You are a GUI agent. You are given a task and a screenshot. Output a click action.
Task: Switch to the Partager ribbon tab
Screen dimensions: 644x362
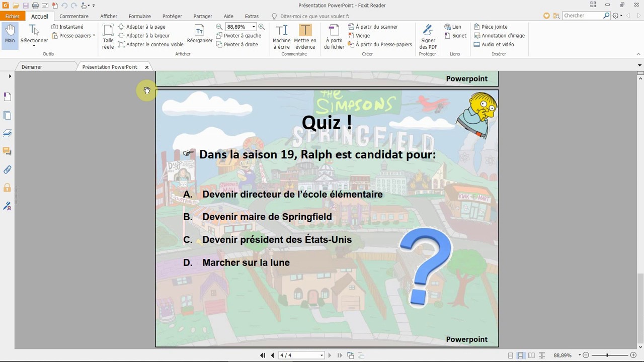[203, 16]
